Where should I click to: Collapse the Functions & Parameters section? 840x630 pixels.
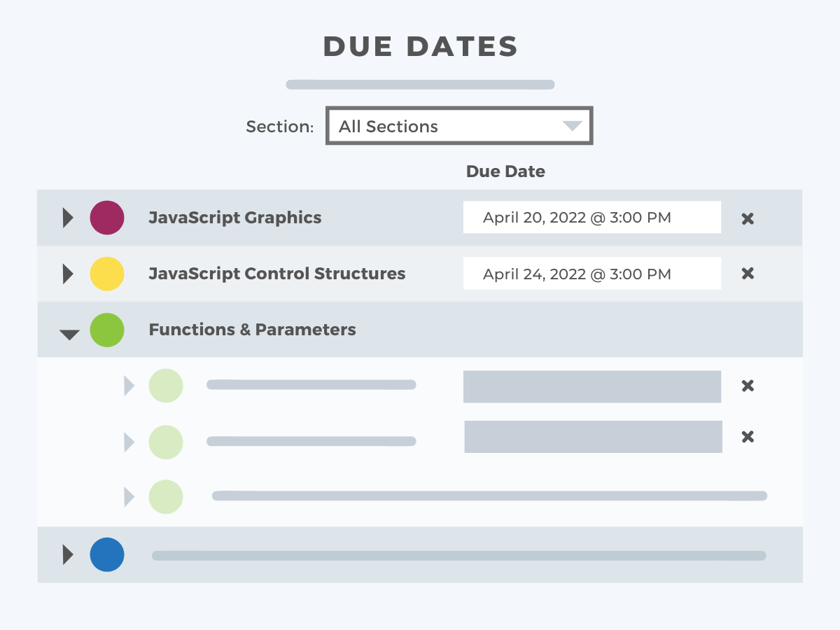tap(69, 335)
